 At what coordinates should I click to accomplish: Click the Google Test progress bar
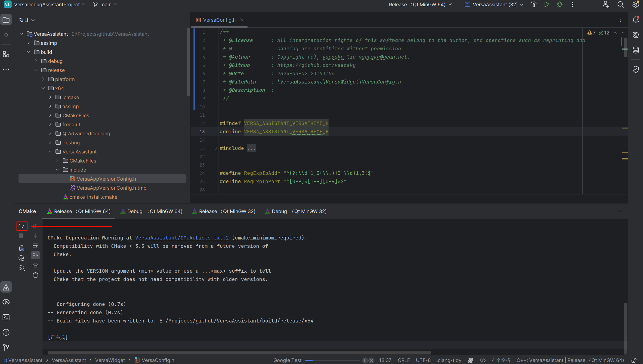tap(332, 360)
